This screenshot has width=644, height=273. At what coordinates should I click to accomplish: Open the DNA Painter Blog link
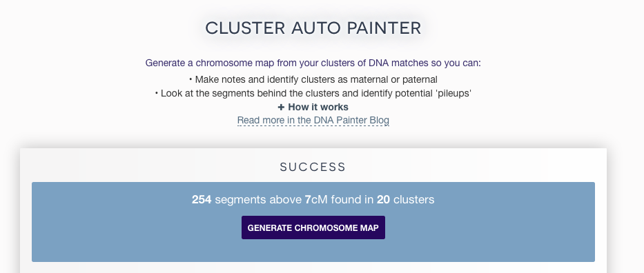coord(313,120)
